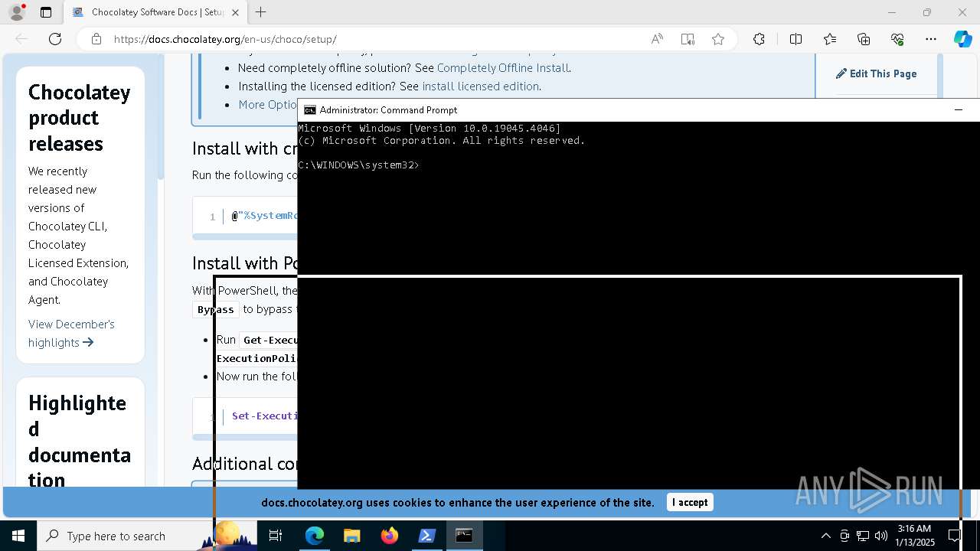Open the Windows Start menu

[18, 536]
